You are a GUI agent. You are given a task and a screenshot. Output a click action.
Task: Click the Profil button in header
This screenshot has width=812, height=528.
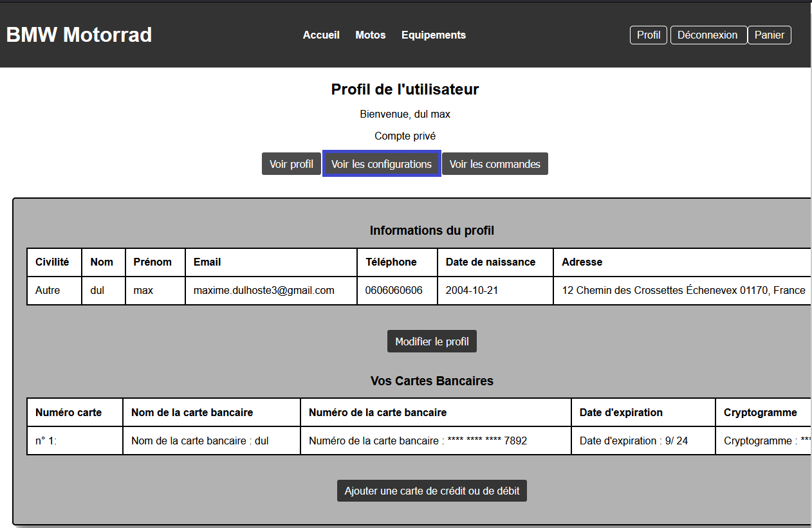click(x=648, y=35)
